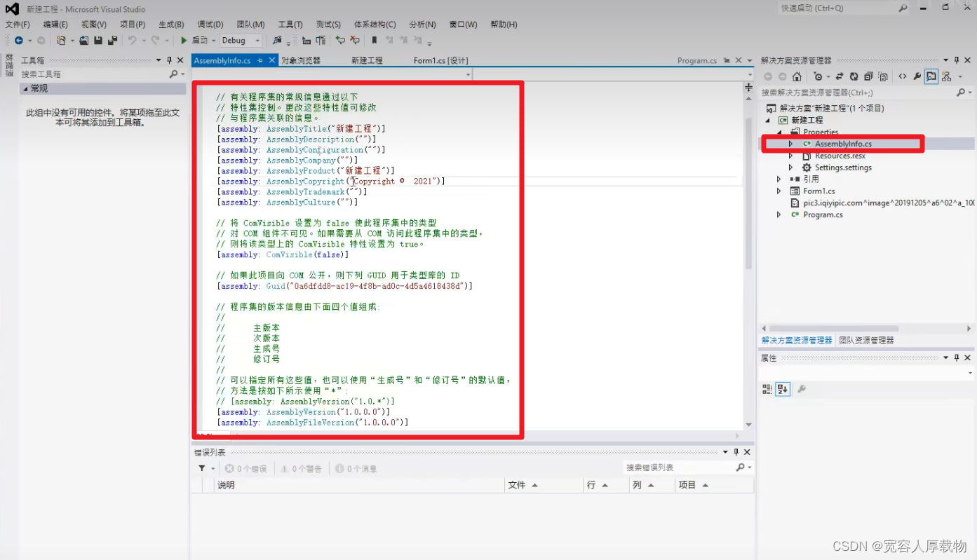Image resolution: width=977 pixels, height=560 pixels.
Task: Click the Collapse All icon in Solution Explorer
Action: coord(868,76)
